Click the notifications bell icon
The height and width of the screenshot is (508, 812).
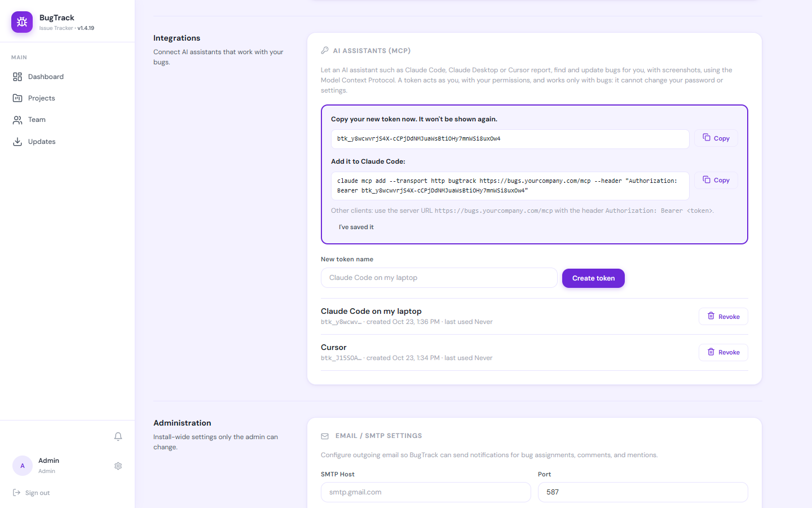pos(118,436)
